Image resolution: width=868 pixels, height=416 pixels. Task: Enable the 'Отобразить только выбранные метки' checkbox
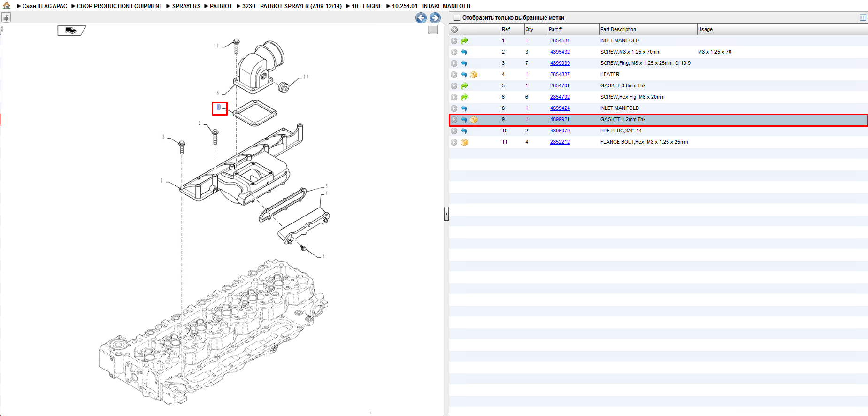pos(457,18)
